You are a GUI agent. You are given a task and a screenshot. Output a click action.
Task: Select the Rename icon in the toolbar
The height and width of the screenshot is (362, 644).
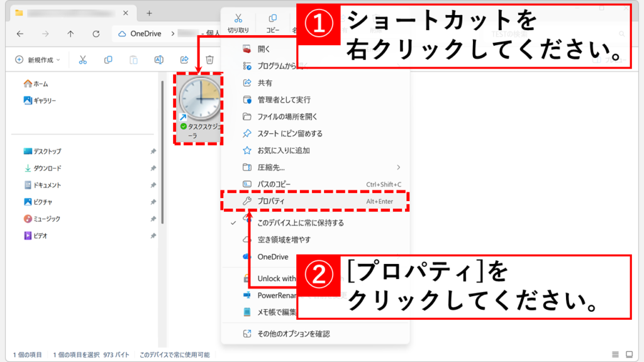(x=157, y=57)
